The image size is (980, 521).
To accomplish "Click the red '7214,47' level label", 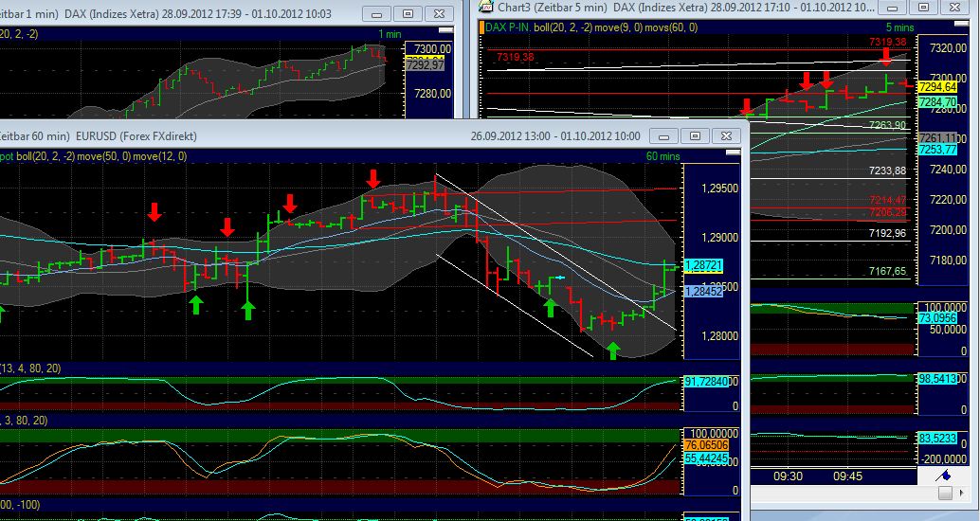I will [x=887, y=201].
